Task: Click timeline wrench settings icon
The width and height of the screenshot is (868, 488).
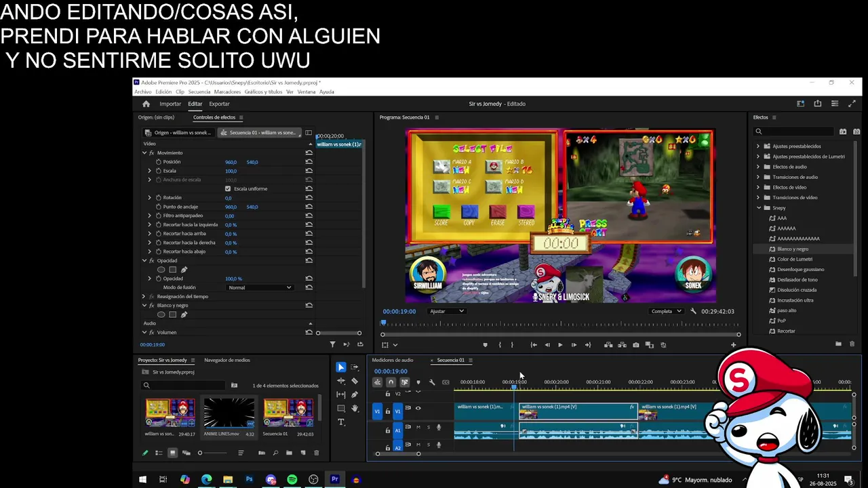Action: [432, 382]
